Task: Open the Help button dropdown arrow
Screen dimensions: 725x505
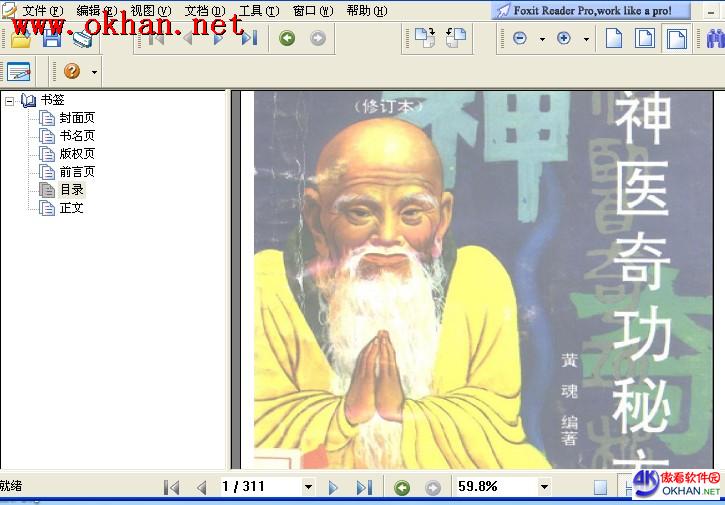Action: [94, 72]
